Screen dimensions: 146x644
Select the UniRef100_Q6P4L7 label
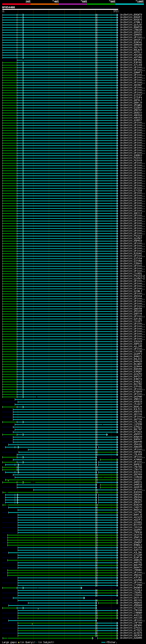click(x=131, y=100)
